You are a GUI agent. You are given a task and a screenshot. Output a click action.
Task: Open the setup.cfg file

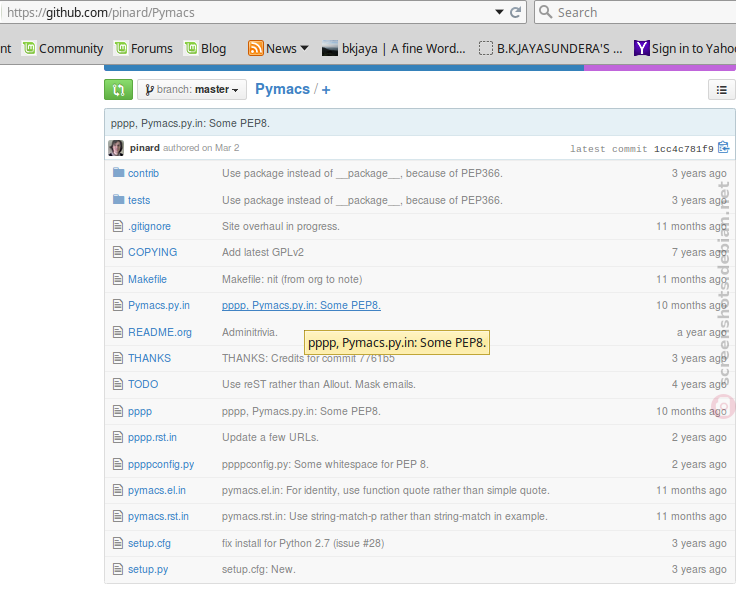click(x=149, y=543)
